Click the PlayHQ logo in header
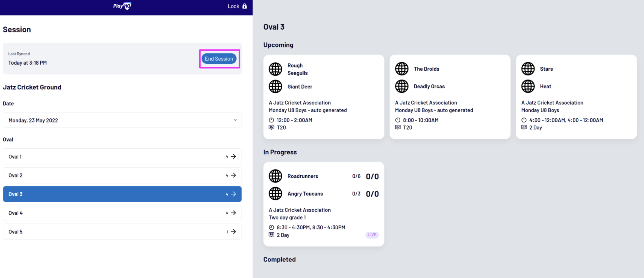The height and width of the screenshot is (278, 644). [122, 6]
